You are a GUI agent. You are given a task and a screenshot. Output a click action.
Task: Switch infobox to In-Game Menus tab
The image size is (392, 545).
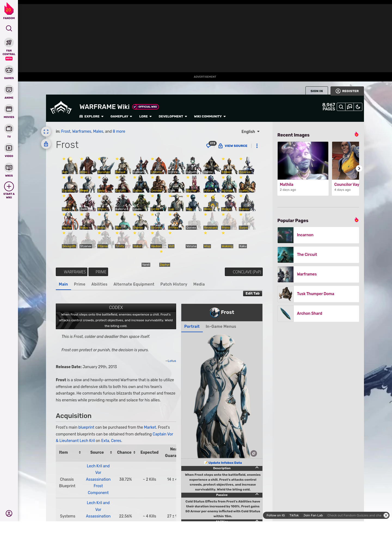(221, 326)
